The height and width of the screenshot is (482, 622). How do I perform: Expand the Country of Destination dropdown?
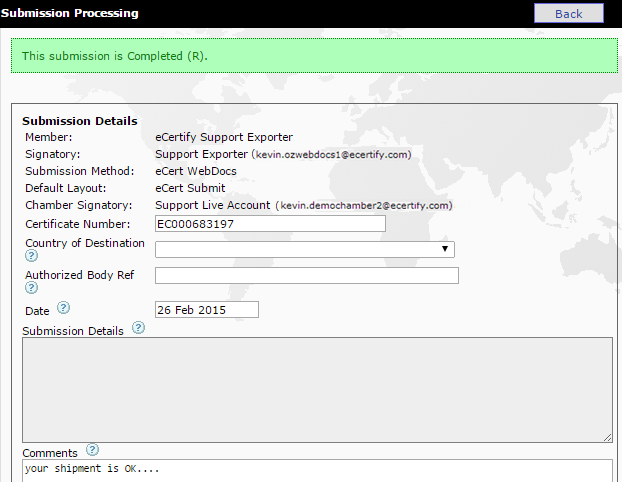[304, 249]
